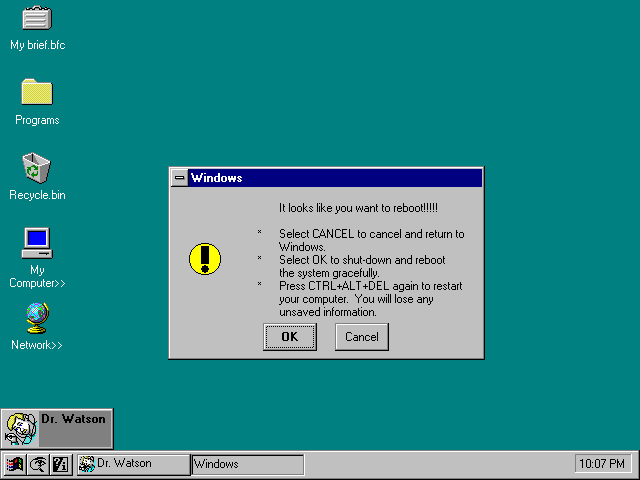Image resolution: width=640 pixels, height=480 pixels.
Task: Switch to Dr. Watson taskbar button
Action: click(133, 464)
